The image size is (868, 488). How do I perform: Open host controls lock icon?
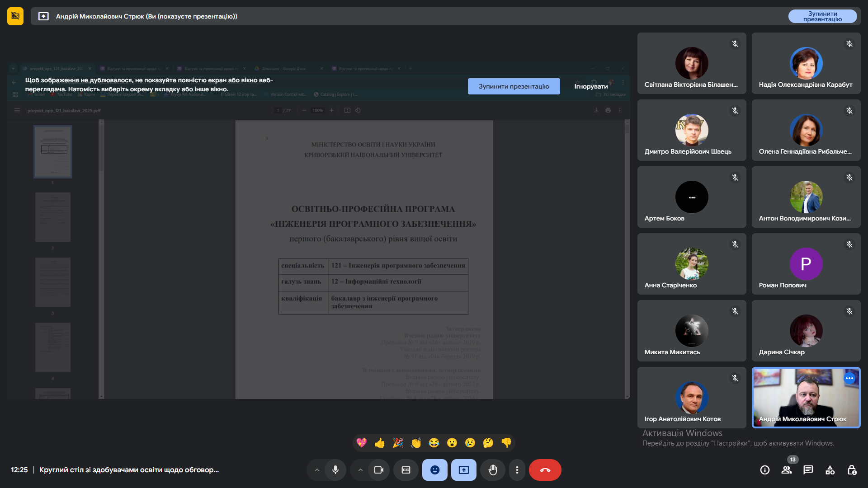[852, 470]
